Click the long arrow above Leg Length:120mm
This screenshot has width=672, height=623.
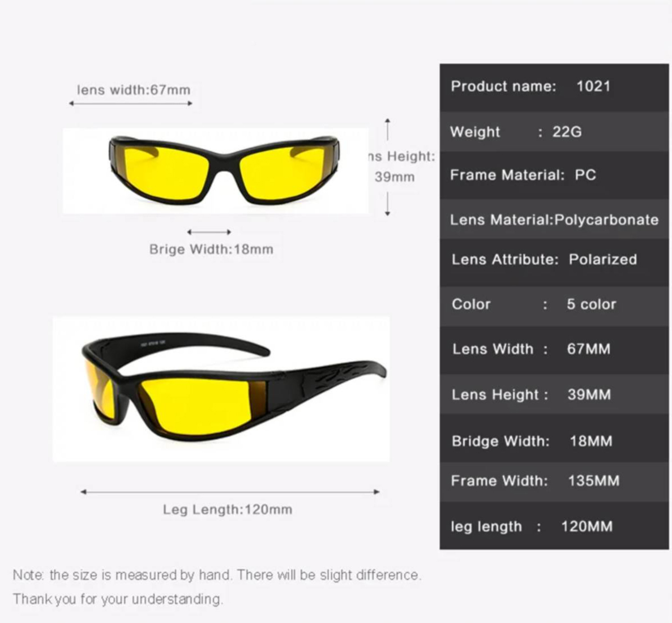(x=229, y=492)
